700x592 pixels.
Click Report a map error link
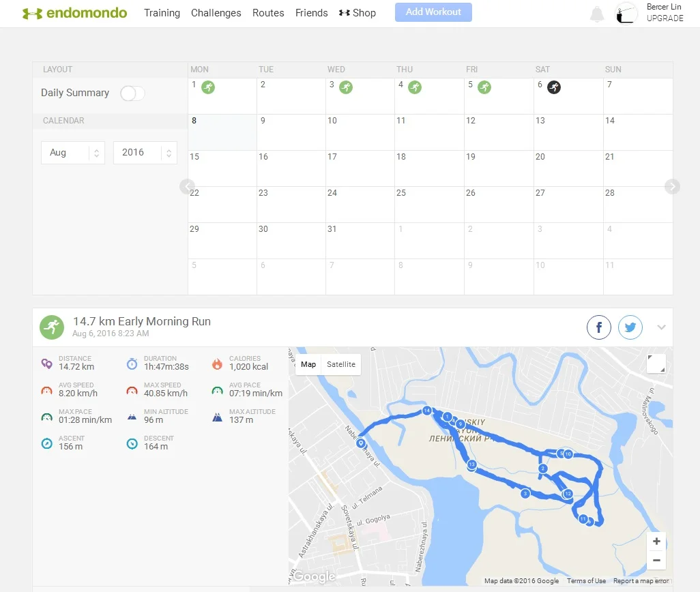(641, 581)
